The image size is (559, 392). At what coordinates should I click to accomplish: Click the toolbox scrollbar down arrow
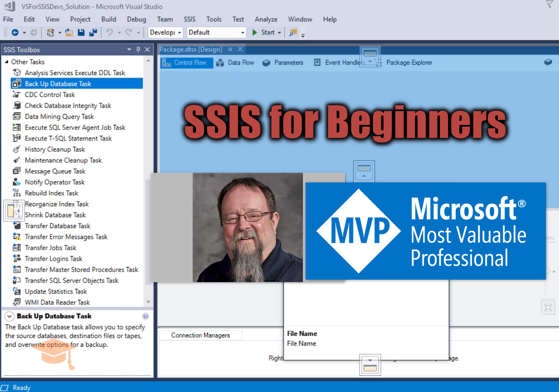[x=148, y=302]
